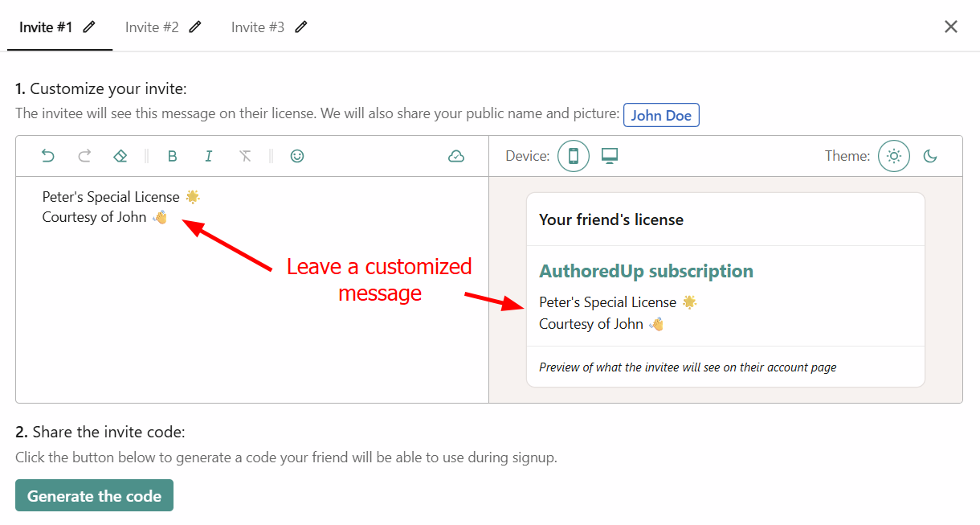This screenshot has width=980, height=525.
Task: Click 'Your friend's license' preview title
Action: (x=611, y=219)
